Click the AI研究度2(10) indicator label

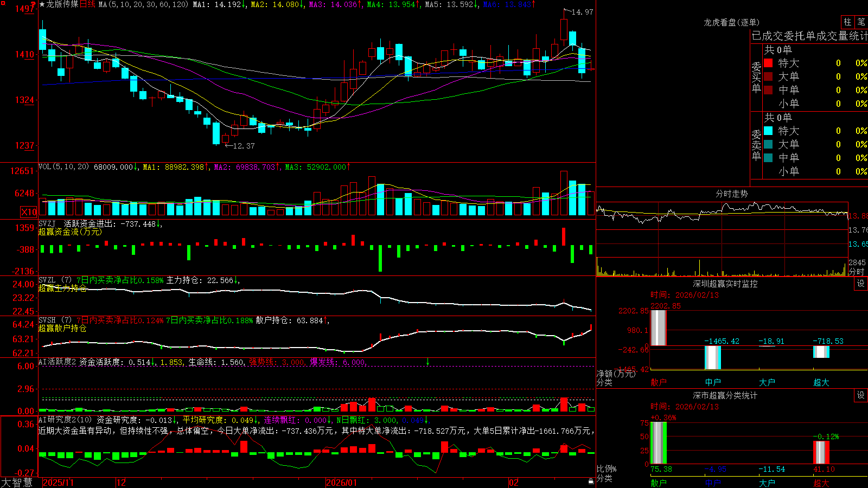pos(65,420)
